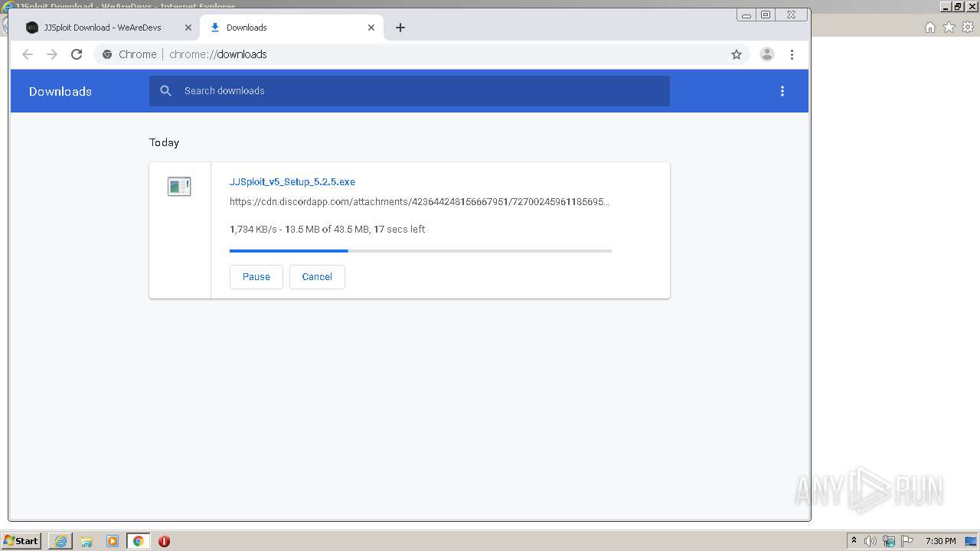Go back to previous page

(28, 54)
